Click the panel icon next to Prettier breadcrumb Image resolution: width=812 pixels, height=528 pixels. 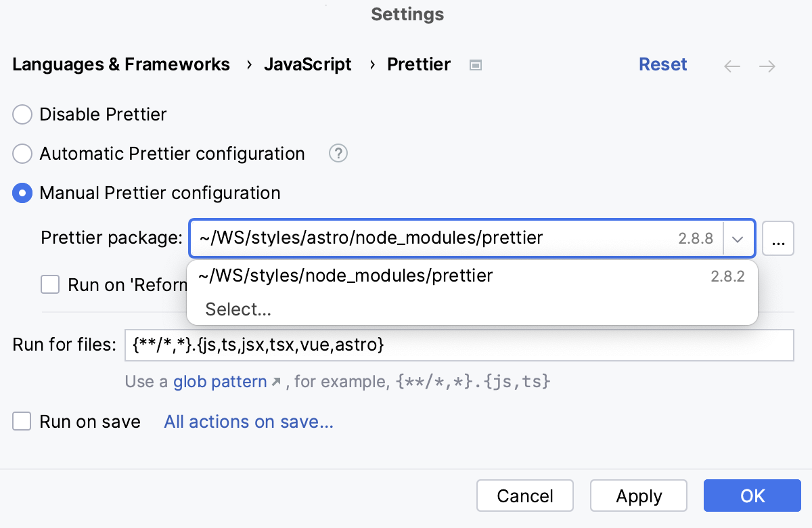click(x=475, y=64)
